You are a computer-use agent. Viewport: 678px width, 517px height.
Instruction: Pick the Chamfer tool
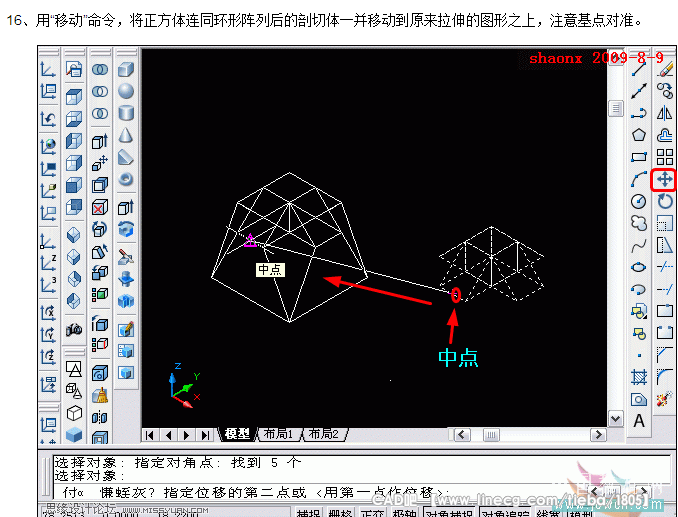(x=665, y=354)
